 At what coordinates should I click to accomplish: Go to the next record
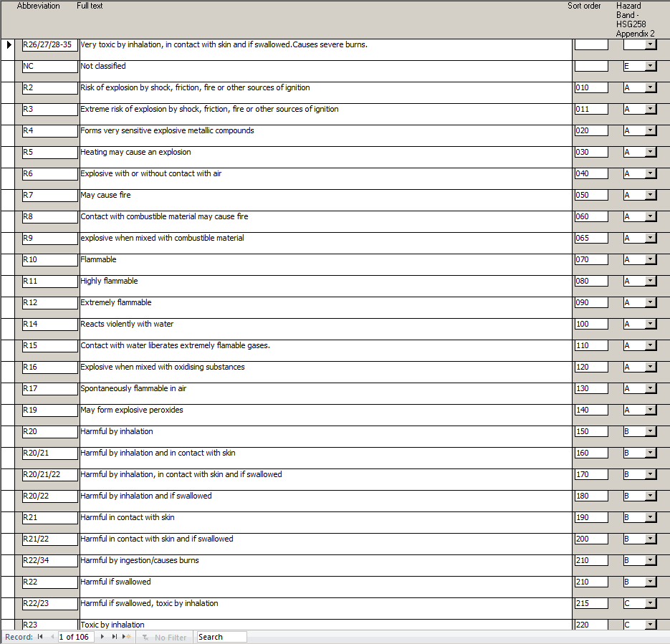click(x=102, y=637)
